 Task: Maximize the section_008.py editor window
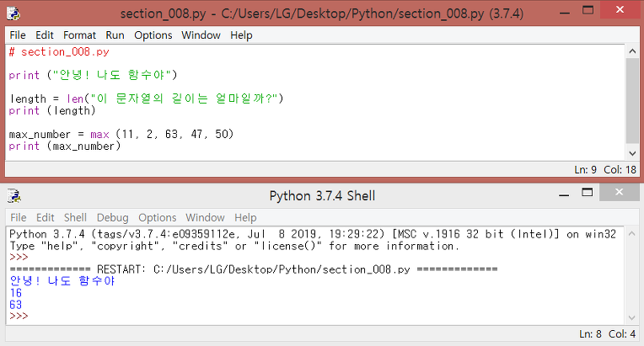point(588,11)
